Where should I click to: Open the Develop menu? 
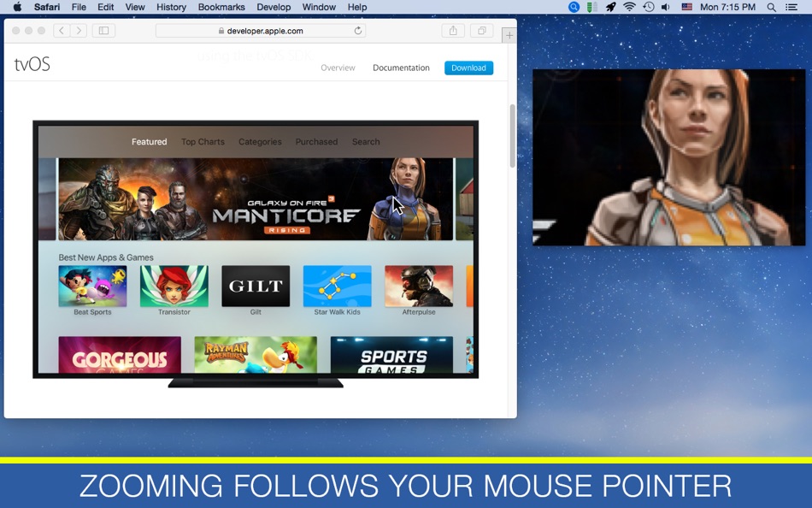tap(274, 7)
